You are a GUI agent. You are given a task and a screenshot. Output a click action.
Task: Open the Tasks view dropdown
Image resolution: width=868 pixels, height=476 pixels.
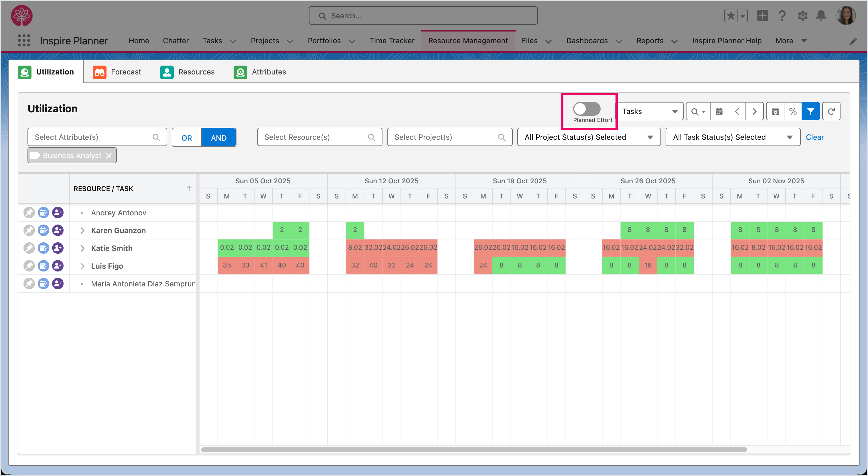649,111
